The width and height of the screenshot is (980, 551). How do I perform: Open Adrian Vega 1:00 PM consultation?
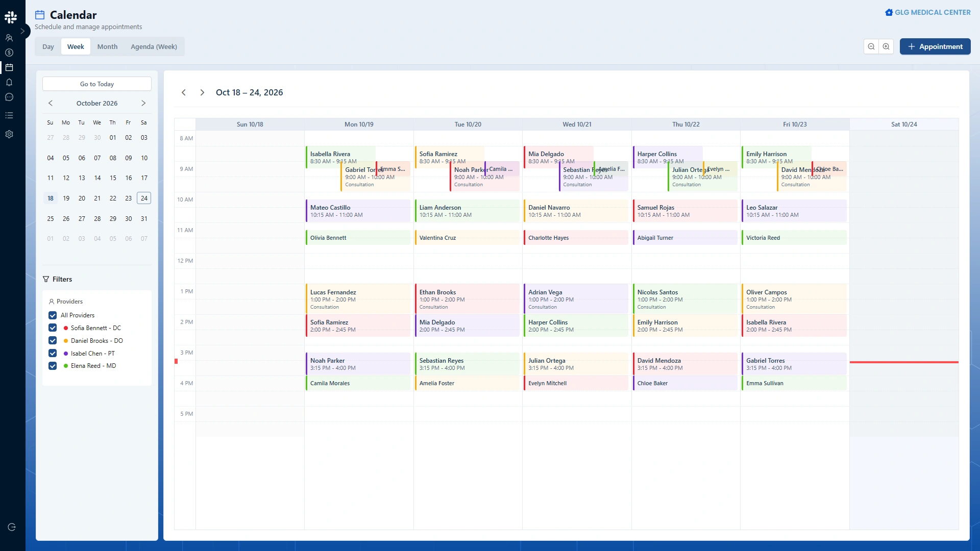click(576, 299)
